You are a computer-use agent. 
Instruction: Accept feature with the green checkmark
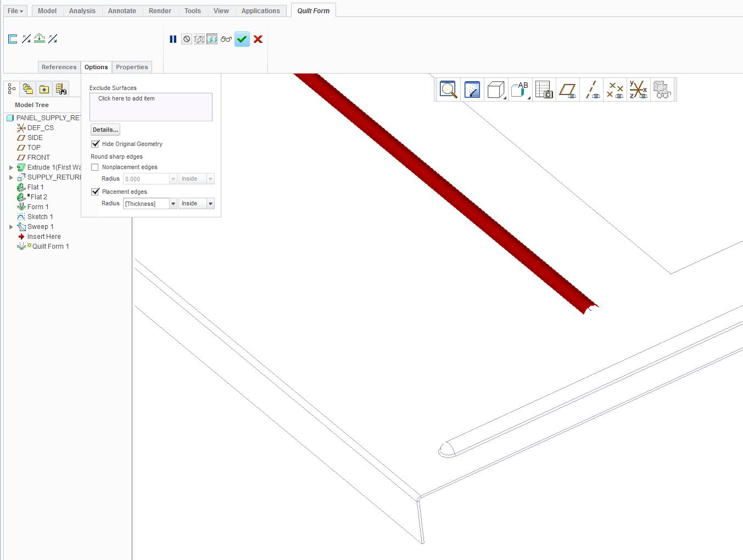click(242, 39)
